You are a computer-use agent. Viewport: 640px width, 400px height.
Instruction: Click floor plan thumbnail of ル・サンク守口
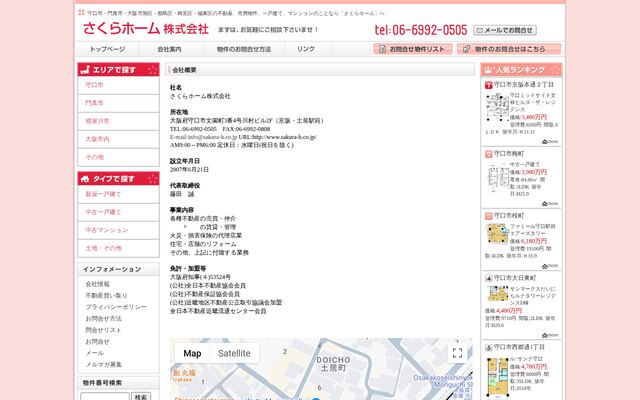point(498,376)
